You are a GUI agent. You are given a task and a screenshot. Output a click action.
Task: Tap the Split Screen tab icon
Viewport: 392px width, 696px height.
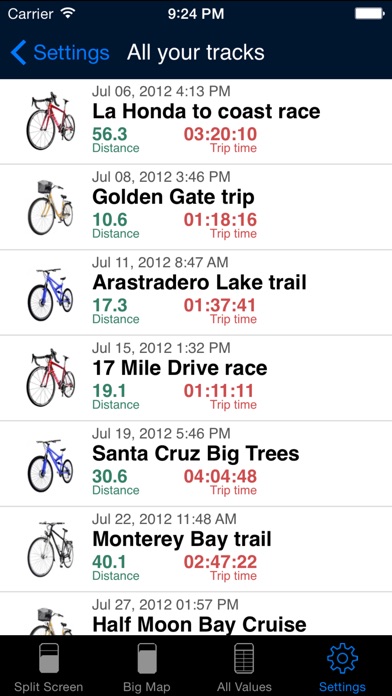[x=49, y=660]
